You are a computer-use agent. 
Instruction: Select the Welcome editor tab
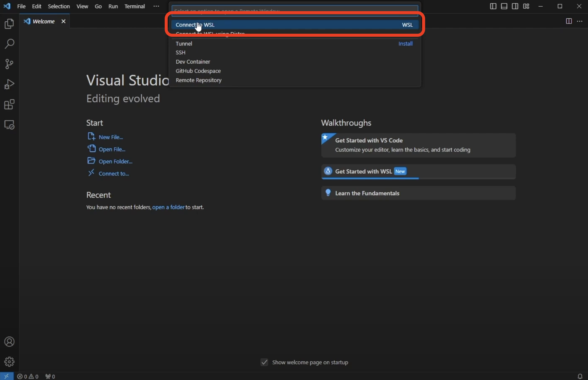coord(44,21)
